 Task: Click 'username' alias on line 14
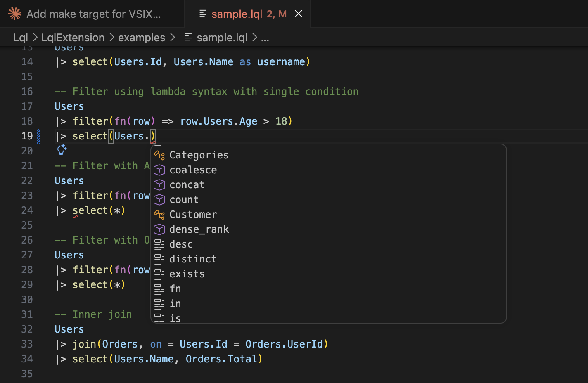[x=281, y=62]
